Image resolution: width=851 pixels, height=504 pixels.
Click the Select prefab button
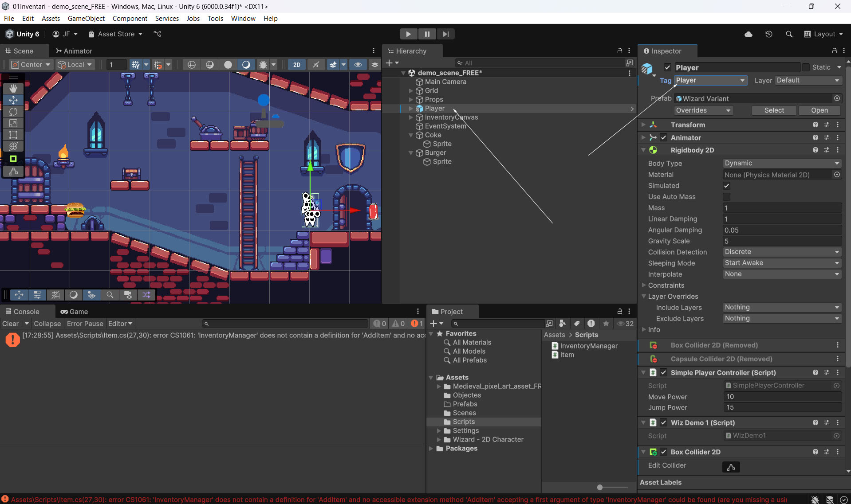(774, 110)
